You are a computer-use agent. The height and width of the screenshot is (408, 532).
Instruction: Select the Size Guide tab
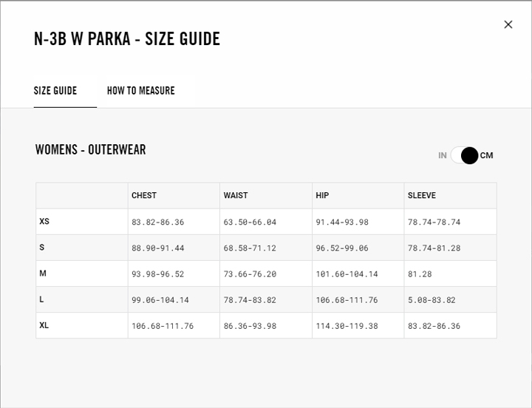(x=55, y=91)
